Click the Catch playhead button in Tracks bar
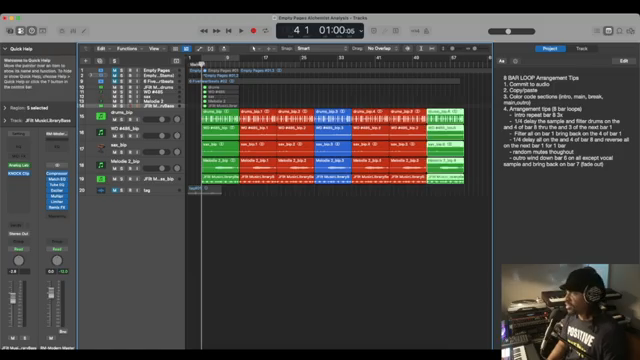Viewport: 640px width, 360px height. tap(224, 49)
